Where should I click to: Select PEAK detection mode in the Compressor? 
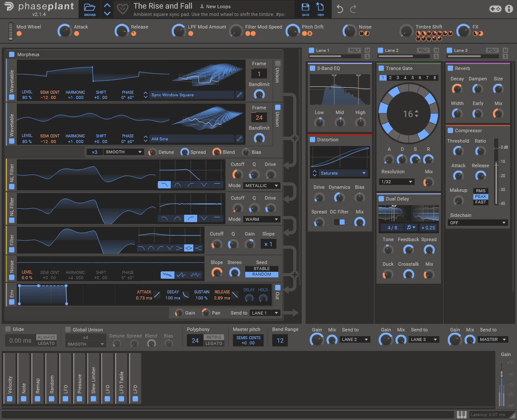pyautogui.click(x=481, y=196)
